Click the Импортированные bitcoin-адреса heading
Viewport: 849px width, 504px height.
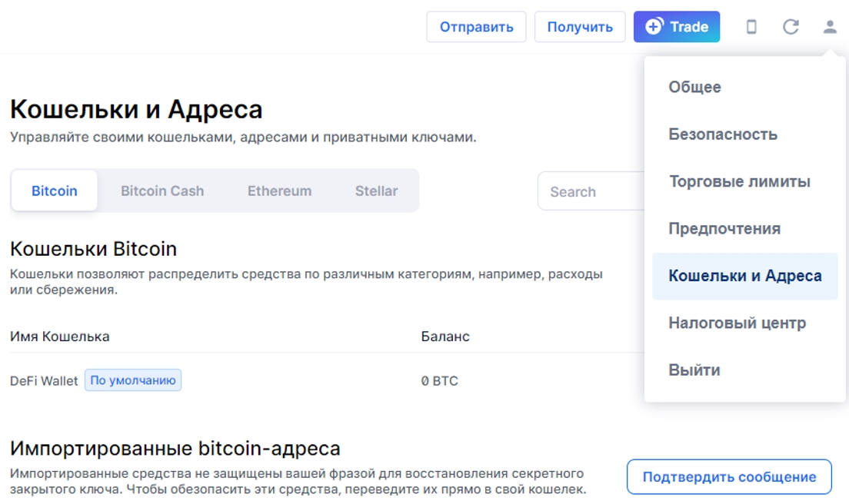pos(175,449)
